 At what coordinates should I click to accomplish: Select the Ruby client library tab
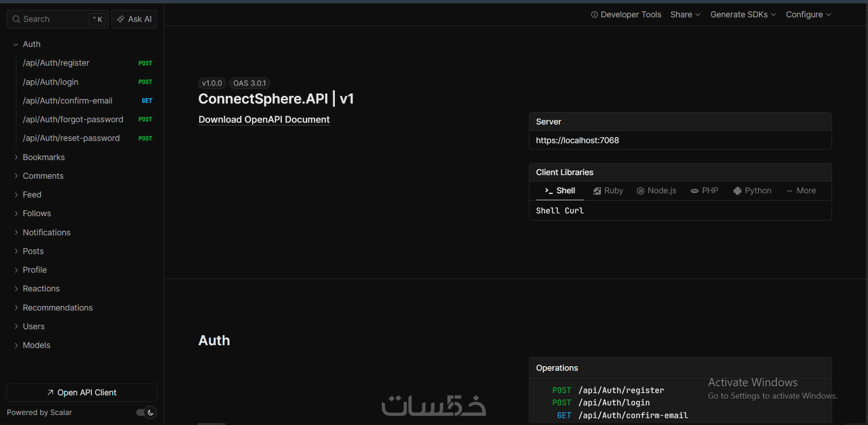[x=608, y=191]
